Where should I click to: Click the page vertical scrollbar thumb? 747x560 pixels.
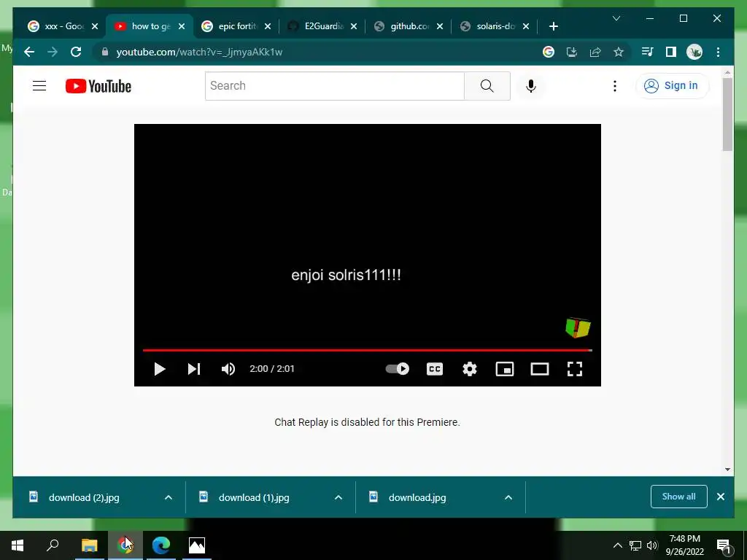pos(727,114)
